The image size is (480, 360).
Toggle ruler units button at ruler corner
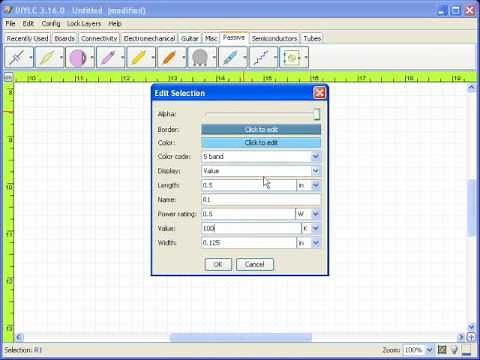pos(8,77)
